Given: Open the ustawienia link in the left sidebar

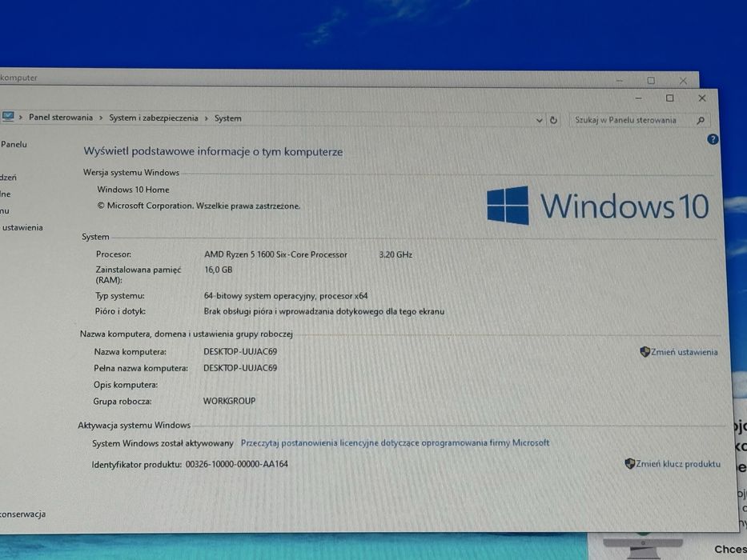Looking at the screenshot, I should point(22,228).
